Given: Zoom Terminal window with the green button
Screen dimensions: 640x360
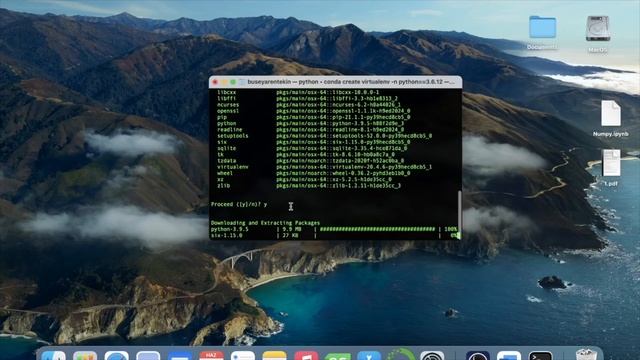Looking at the screenshot, I should 233,82.
